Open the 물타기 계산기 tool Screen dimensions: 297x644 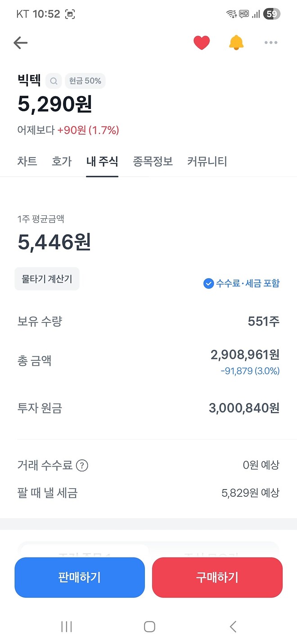click(47, 278)
